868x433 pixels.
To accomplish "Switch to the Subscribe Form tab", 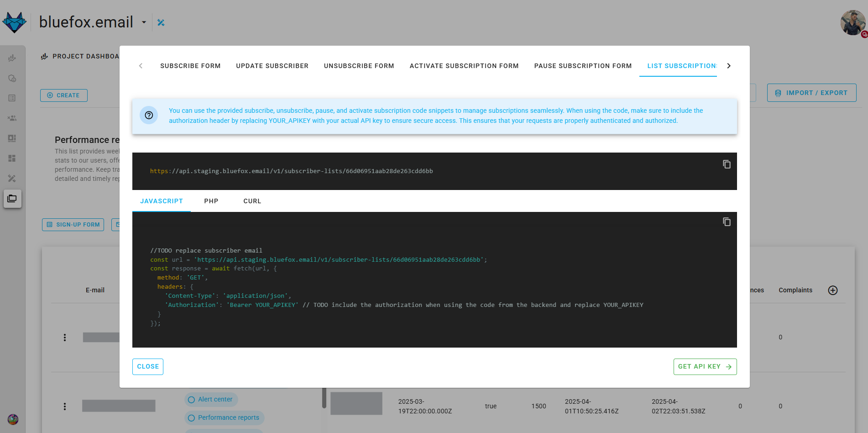I will pos(190,66).
